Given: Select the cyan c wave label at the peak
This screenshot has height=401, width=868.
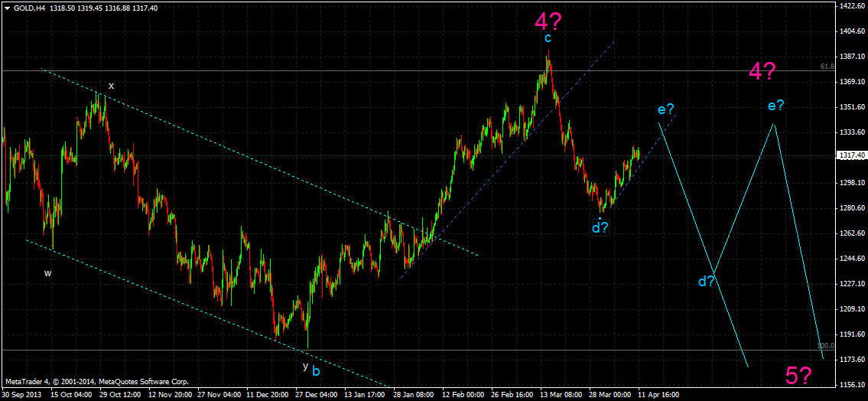Looking at the screenshot, I should point(548,38).
